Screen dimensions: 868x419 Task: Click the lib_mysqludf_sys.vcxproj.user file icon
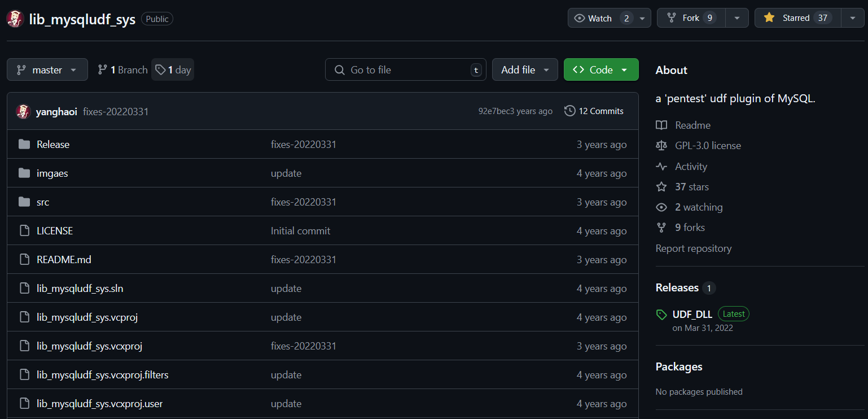click(x=24, y=404)
